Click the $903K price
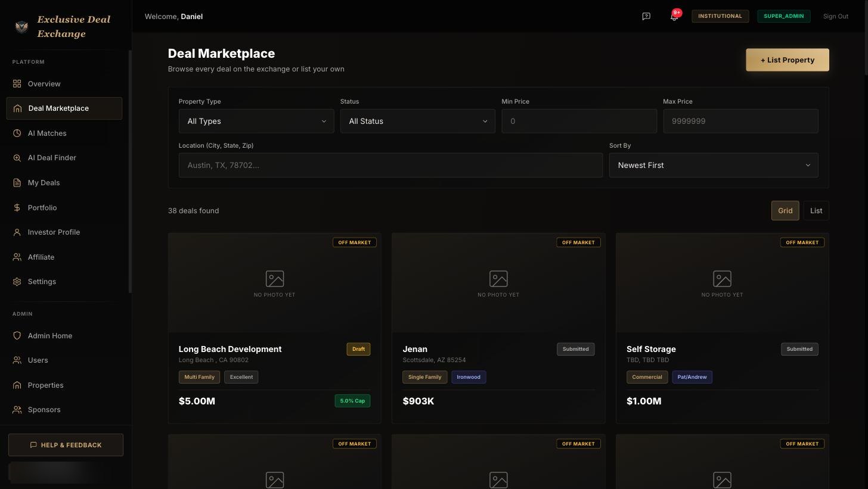868x489 pixels. click(x=418, y=401)
